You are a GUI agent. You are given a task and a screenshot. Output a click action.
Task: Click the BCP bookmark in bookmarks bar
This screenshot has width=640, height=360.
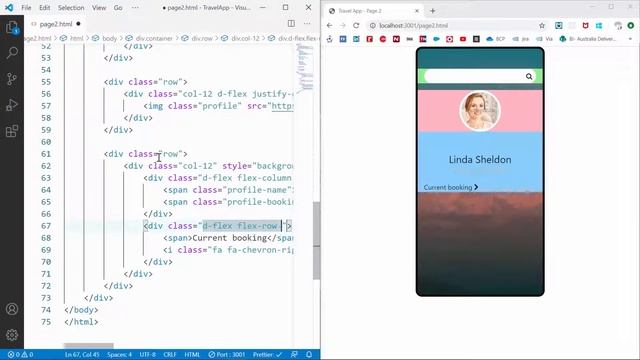pyautogui.click(x=496, y=39)
